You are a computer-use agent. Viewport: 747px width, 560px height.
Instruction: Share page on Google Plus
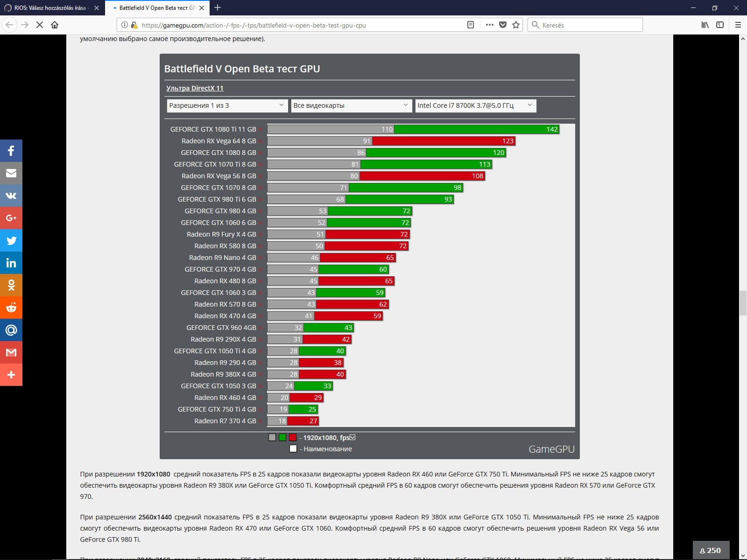pyautogui.click(x=11, y=218)
